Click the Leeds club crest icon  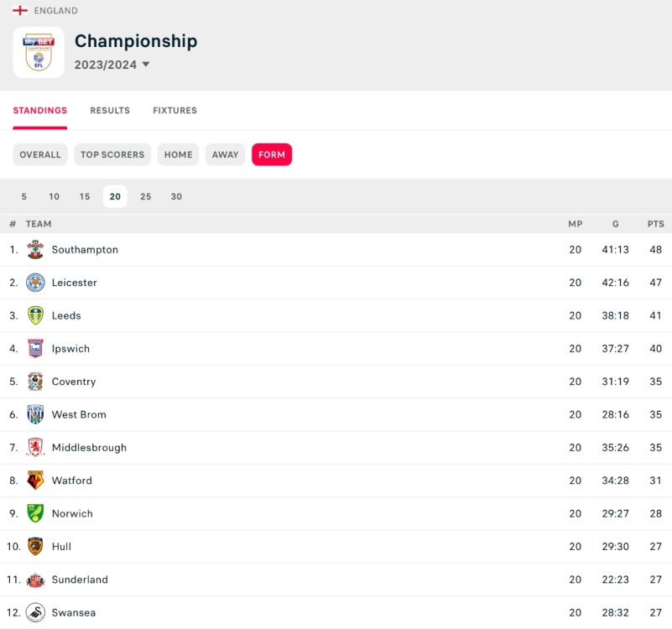click(x=35, y=315)
